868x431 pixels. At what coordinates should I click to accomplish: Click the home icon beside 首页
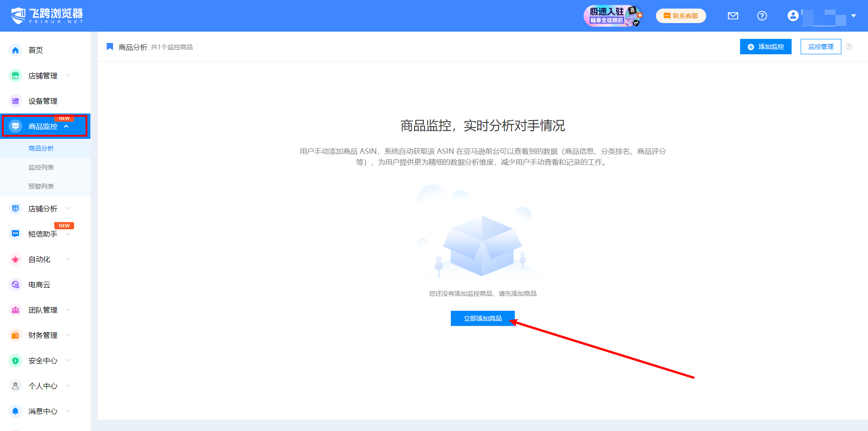coord(15,50)
